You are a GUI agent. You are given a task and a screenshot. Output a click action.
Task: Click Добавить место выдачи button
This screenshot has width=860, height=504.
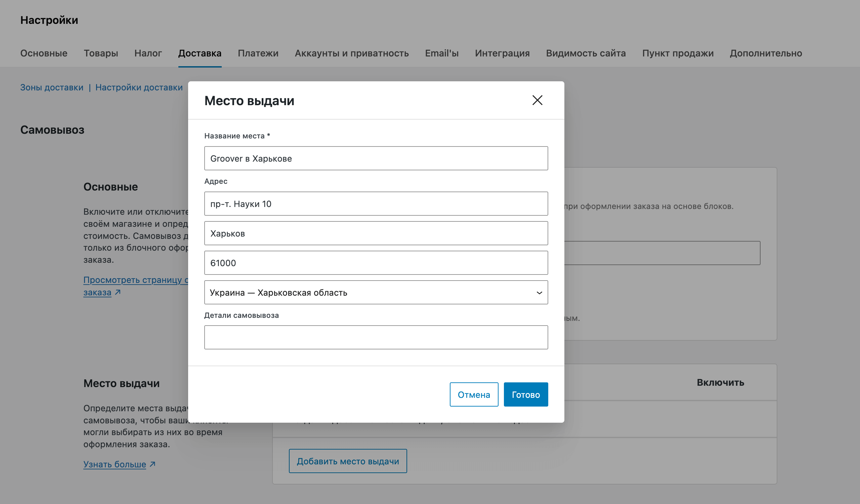347,461
